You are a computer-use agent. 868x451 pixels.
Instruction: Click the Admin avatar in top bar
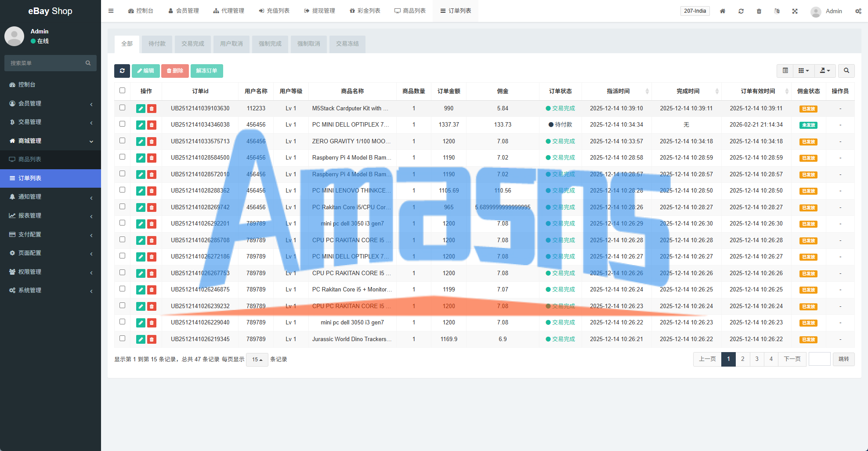click(x=816, y=12)
